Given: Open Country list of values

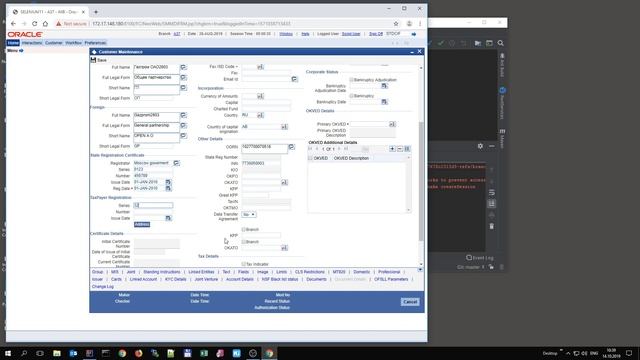Looking at the screenshot, I should click(260, 116).
